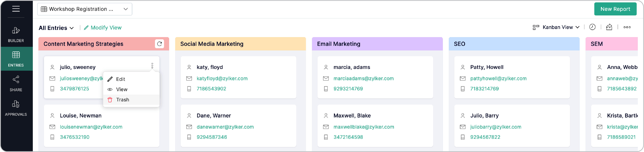
Task: Click the New Report button
Action: pyautogui.click(x=615, y=9)
